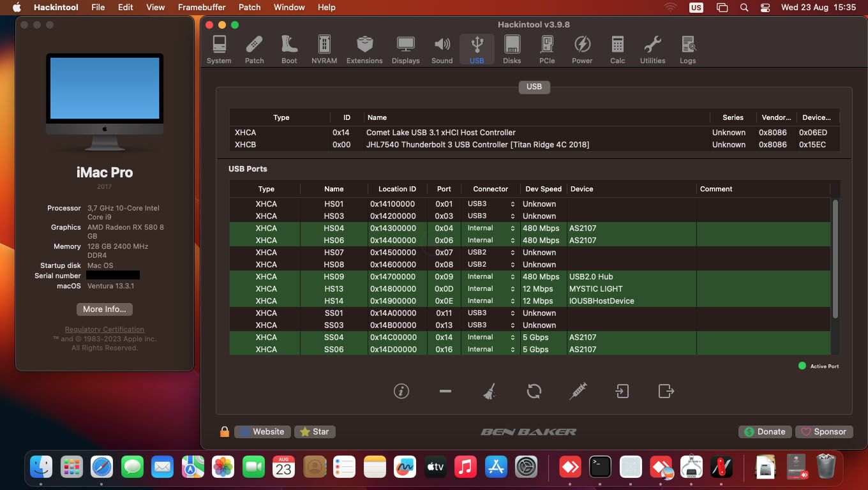
Task: Open SS06 connector type dropdown
Action: click(491, 350)
